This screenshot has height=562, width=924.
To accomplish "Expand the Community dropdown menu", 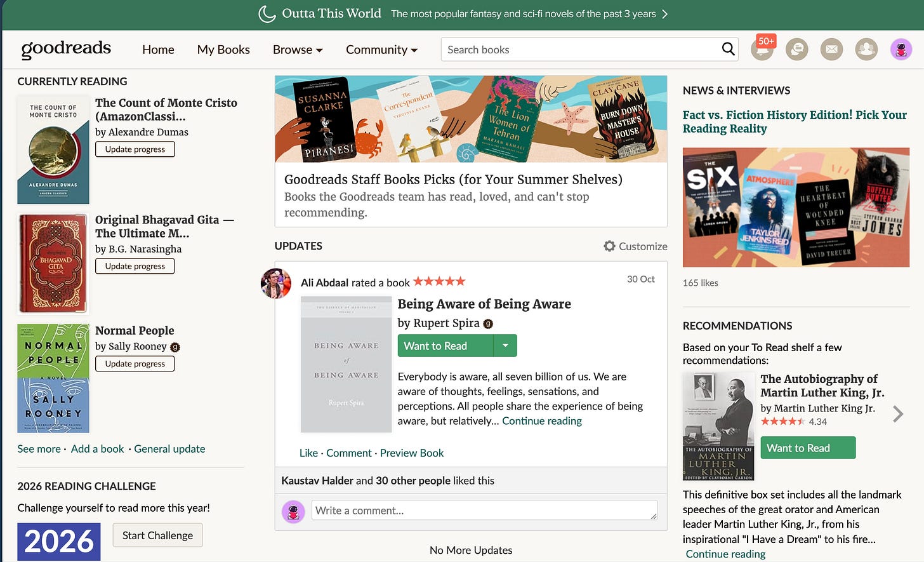I will click(381, 50).
